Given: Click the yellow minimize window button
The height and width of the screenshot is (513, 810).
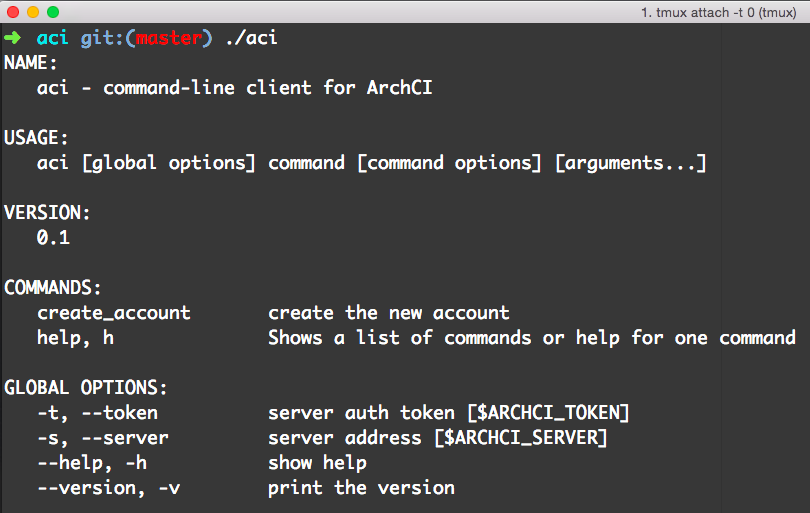Looking at the screenshot, I should 33,12.
